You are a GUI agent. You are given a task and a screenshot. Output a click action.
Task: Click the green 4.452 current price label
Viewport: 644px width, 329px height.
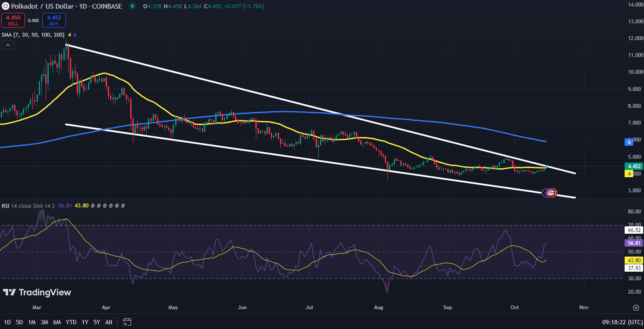(x=634, y=166)
